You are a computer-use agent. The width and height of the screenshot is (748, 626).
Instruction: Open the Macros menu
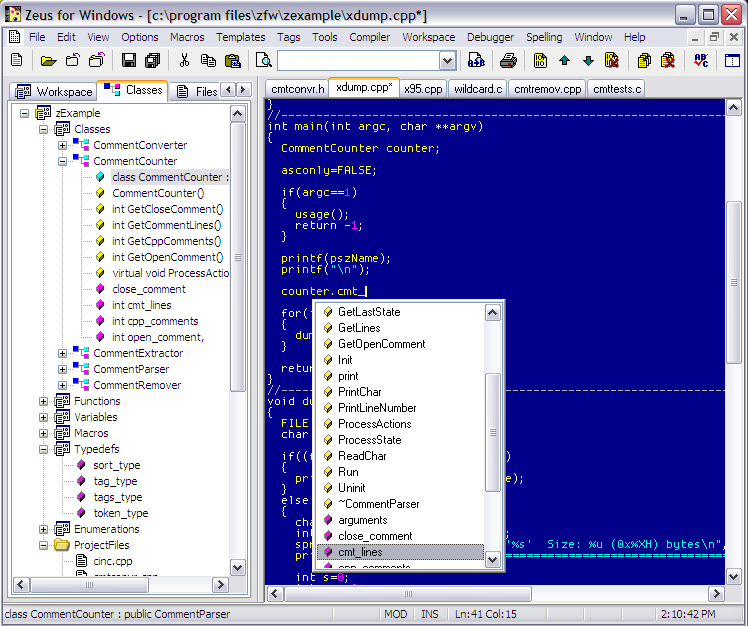point(187,37)
